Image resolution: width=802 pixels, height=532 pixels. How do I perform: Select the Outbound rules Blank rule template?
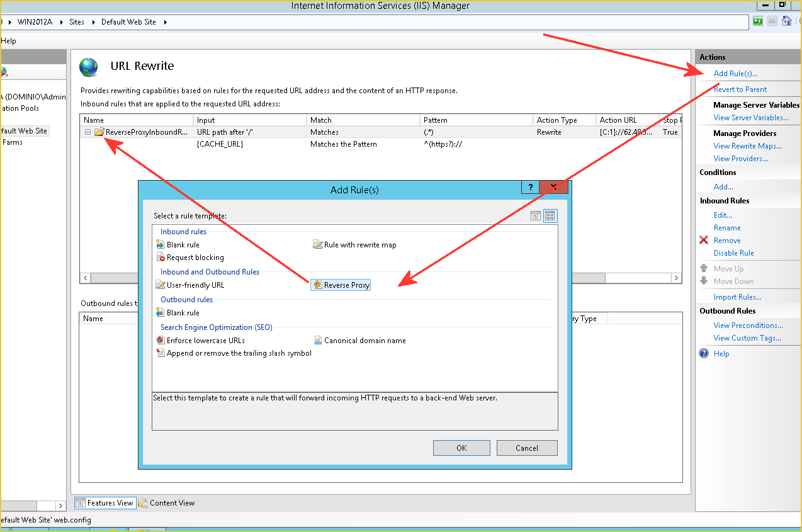click(x=178, y=313)
